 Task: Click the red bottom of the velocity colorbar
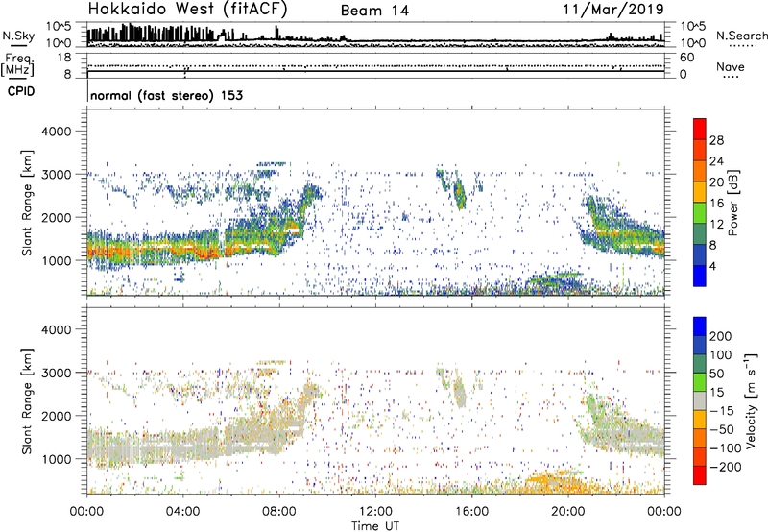700,475
